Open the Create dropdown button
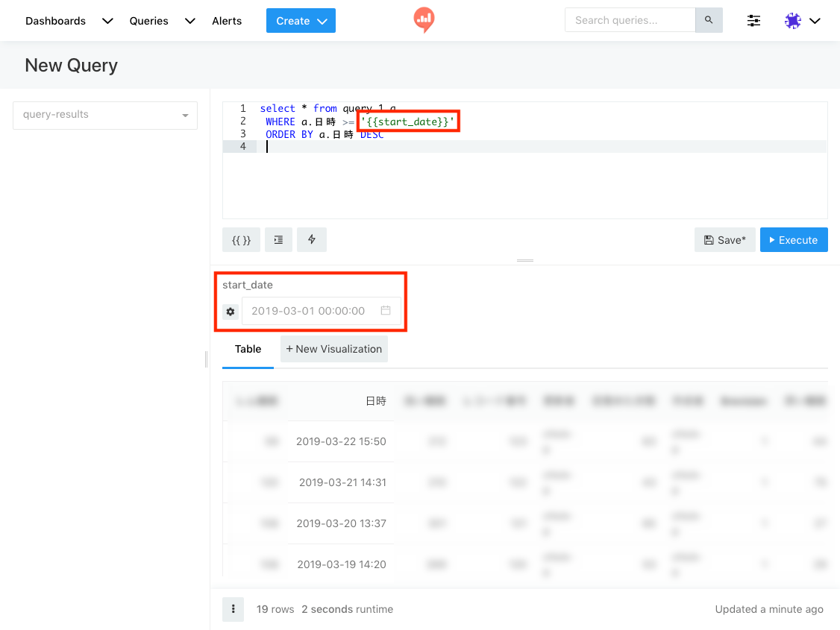 point(301,21)
